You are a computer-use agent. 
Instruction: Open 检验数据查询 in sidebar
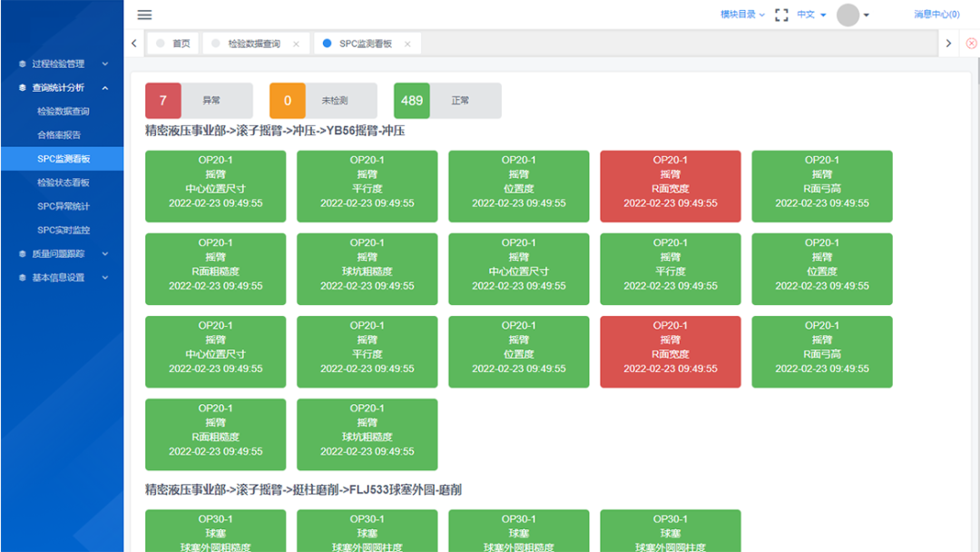tap(64, 112)
